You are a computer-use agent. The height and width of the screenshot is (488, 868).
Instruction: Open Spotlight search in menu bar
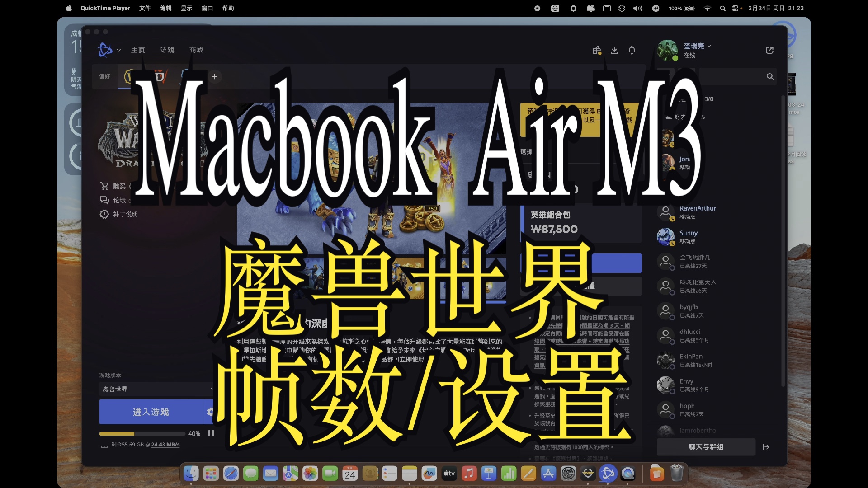point(722,8)
